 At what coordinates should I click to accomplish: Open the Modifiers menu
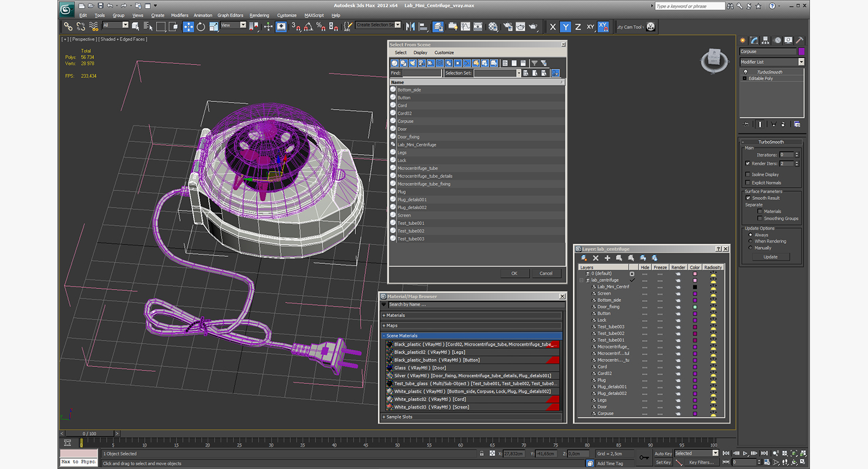pyautogui.click(x=179, y=15)
